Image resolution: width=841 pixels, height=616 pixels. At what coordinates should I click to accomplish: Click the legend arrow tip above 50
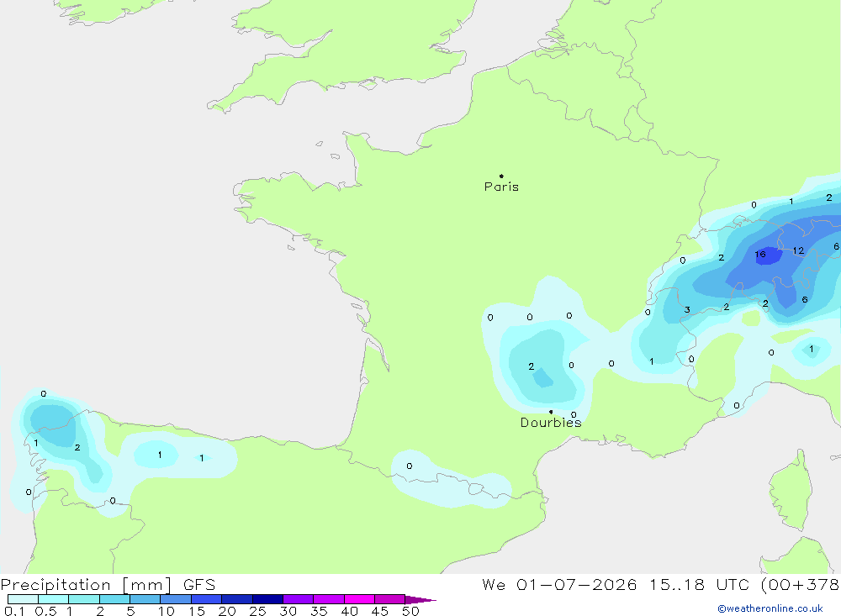pyautogui.click(x=420, y=600)
